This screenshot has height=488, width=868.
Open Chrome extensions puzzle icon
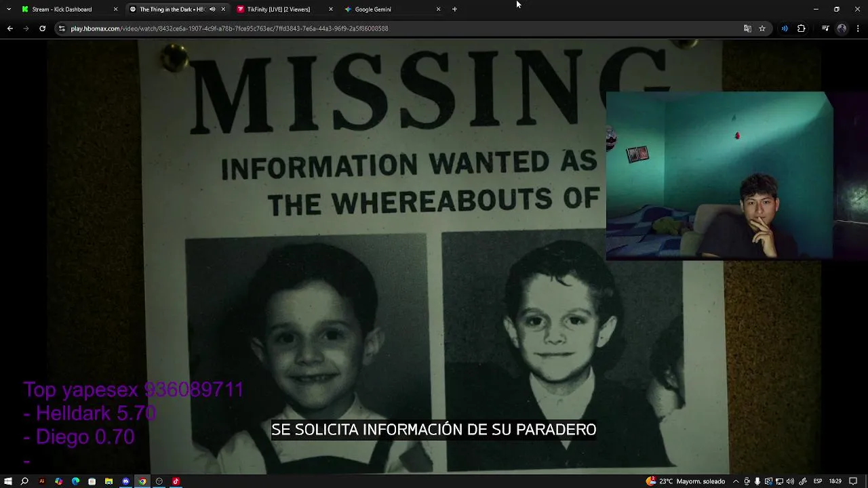[802, 28]
